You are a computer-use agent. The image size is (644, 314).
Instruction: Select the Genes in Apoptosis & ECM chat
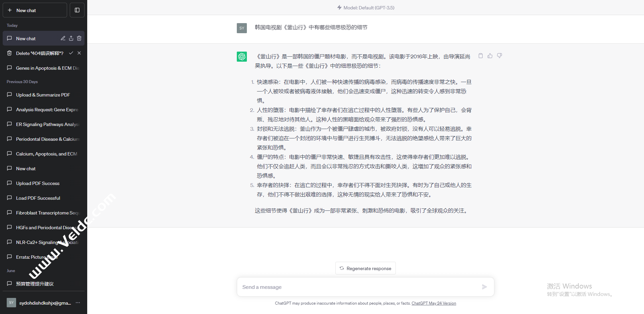[x=47, y=68]
